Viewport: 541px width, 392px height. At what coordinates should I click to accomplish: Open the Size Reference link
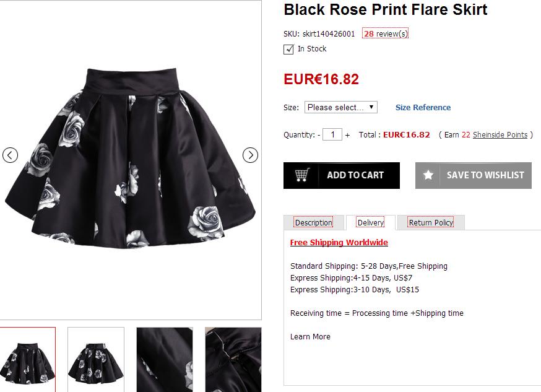click(423, 107)
